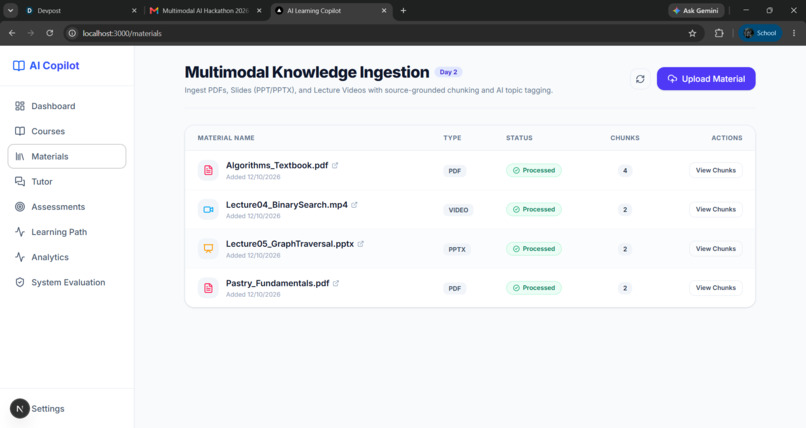Open external link icon next to Lecture04_BinarySearch.mp4

(x=354, y=204)
